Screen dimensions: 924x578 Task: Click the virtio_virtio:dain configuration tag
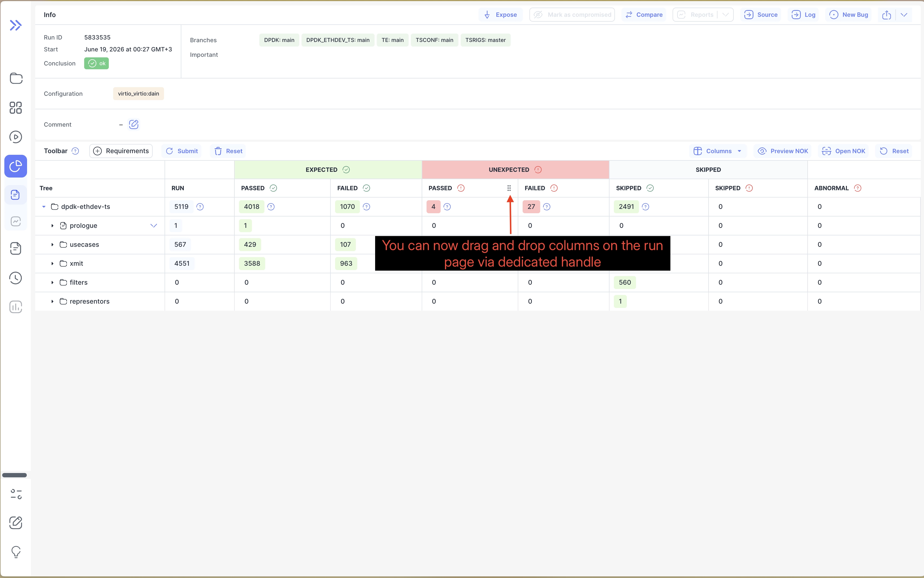point(138,94)
